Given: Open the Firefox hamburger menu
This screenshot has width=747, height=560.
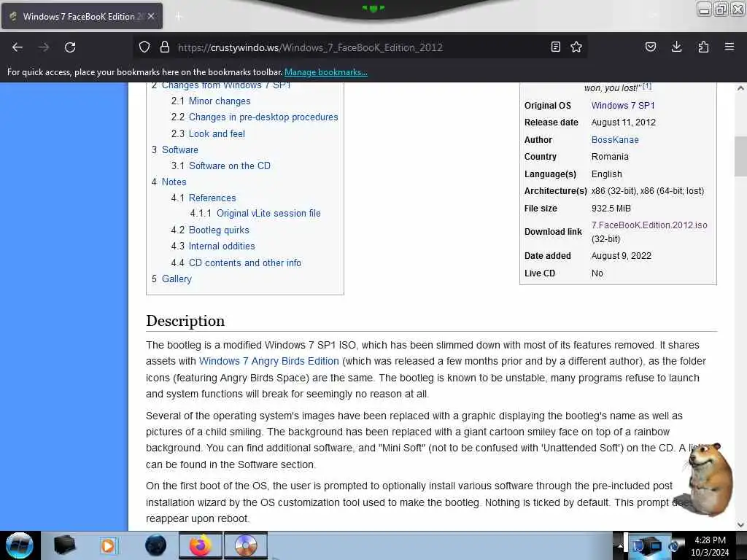Looking at the screenshot, I should [x=729, y=47].
